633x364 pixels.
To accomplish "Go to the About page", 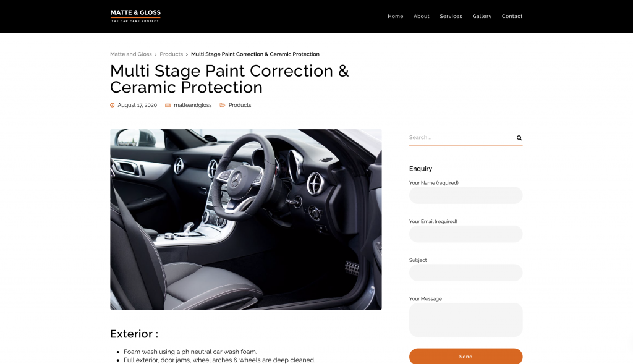I will pos(421,16).
